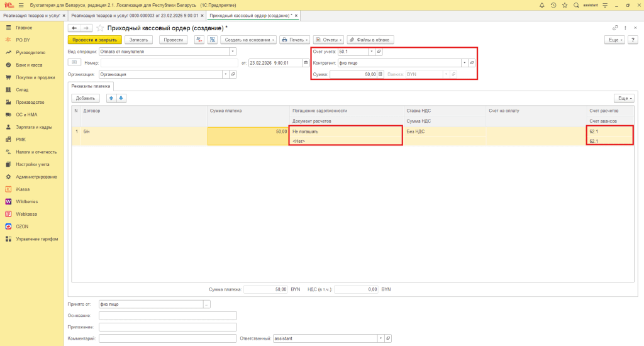Click Провести и закрыть button
The width and height of the screenshot is (644, 346).
click(x=94, y=40)
